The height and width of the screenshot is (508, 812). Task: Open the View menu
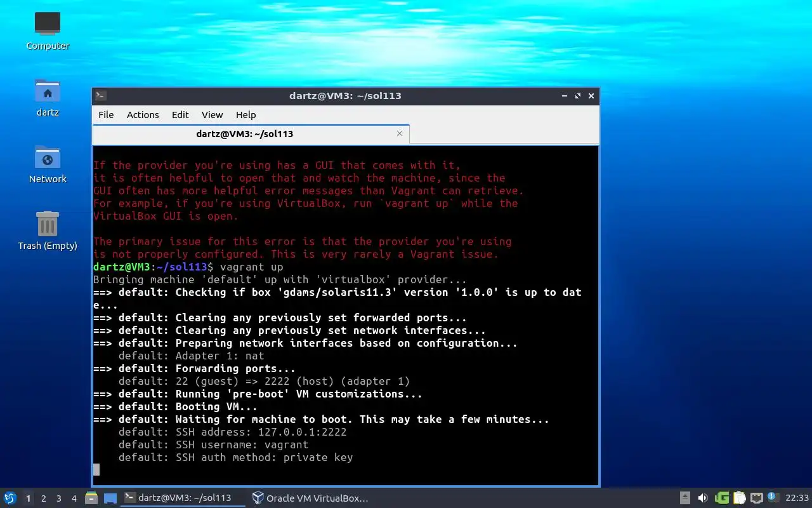tap(213, 115)
